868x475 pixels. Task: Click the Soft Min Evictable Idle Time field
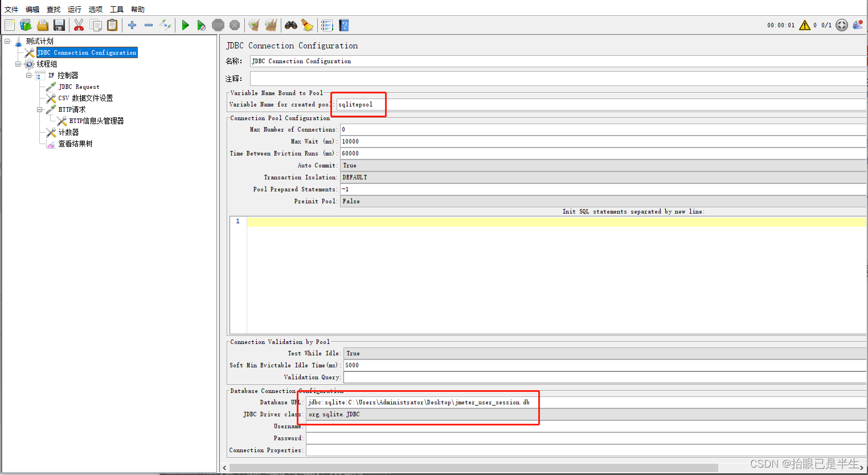(x=605, y=365)
